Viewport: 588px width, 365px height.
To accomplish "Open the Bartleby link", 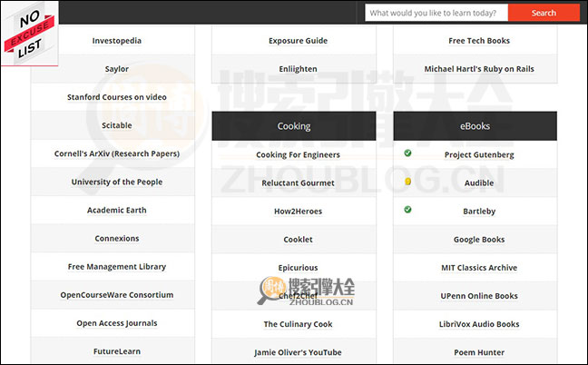I will coord(479,212).
